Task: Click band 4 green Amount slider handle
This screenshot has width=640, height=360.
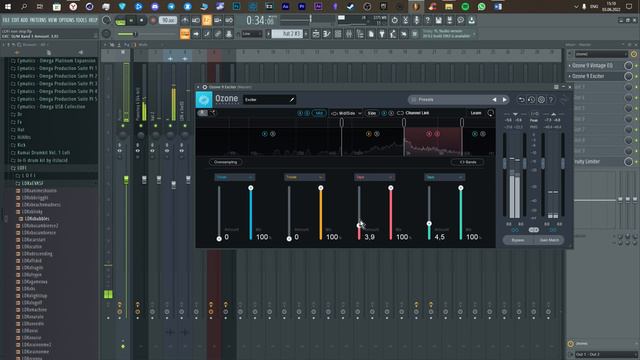Action: pyautogui.click(x=429, y=223)
